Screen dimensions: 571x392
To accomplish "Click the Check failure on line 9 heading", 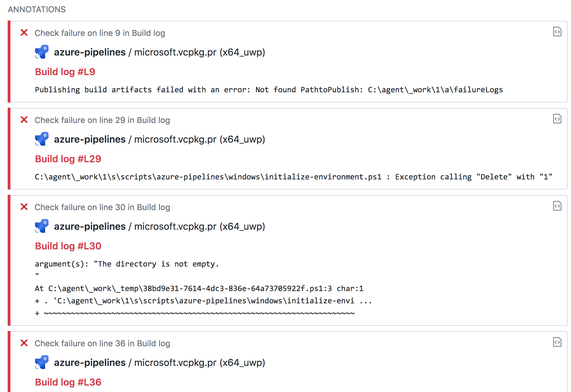I will tap(99, 33).
